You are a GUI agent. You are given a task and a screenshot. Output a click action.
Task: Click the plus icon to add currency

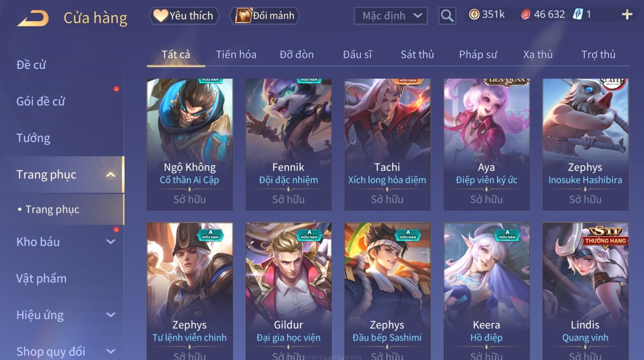click(627, 15)
